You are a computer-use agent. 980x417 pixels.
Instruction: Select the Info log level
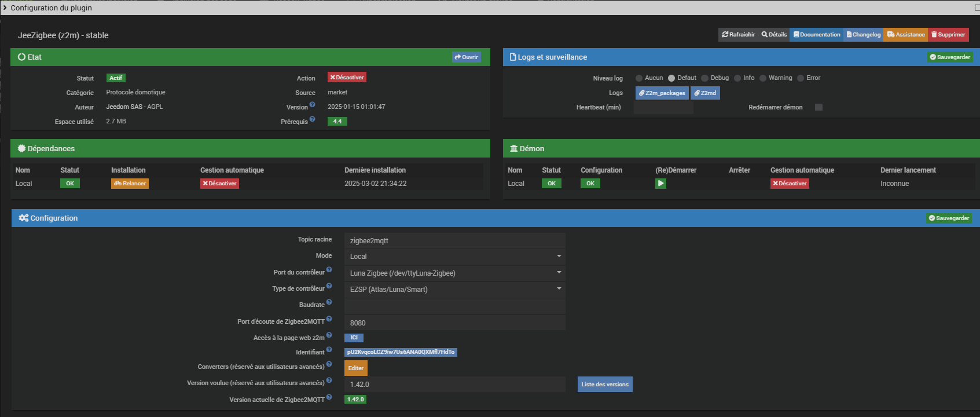(737, 78)
